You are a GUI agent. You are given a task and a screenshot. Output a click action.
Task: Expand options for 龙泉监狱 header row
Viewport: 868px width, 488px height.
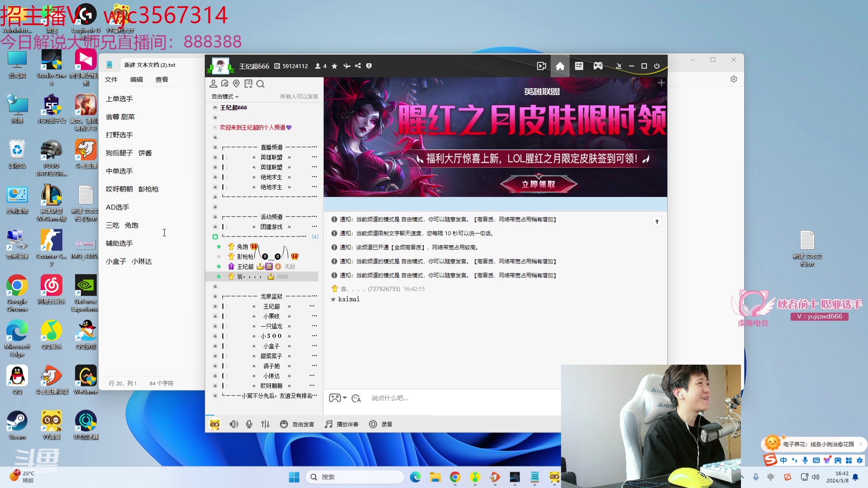click(x=314, y=296)
